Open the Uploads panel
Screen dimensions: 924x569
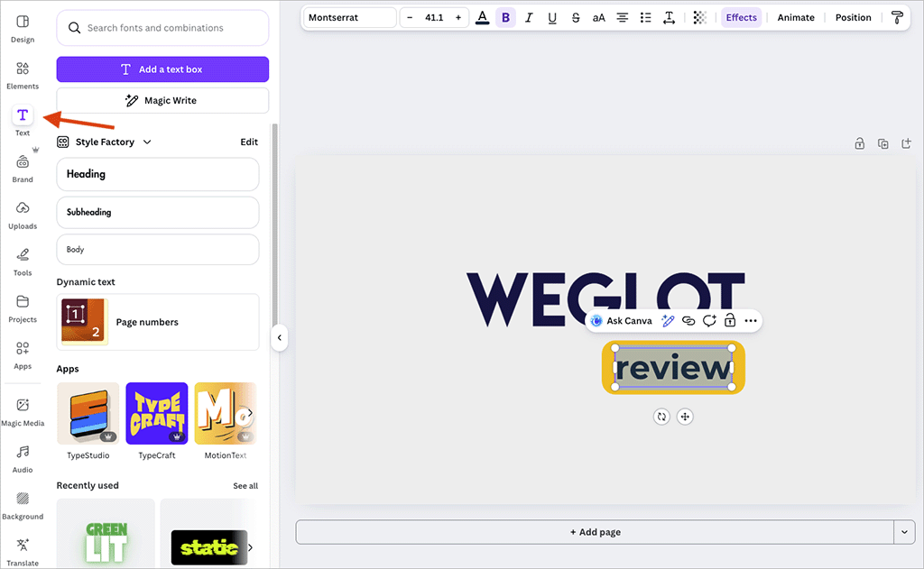(23, 216)
